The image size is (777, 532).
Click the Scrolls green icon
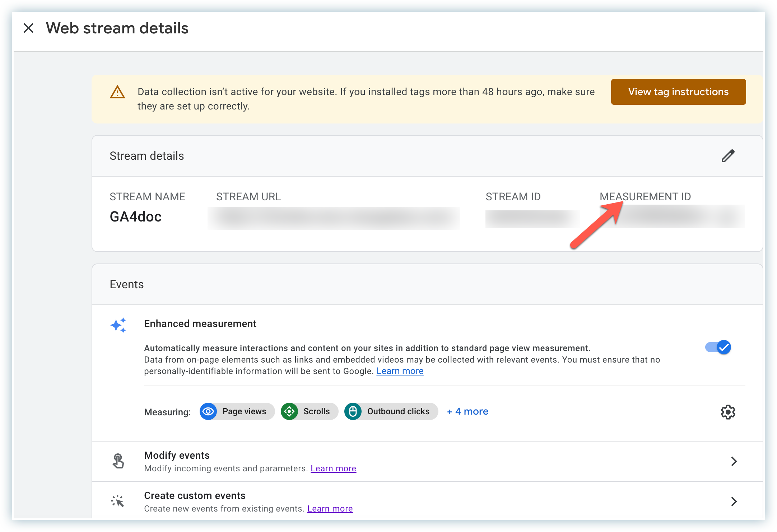[x=289, y=411]
